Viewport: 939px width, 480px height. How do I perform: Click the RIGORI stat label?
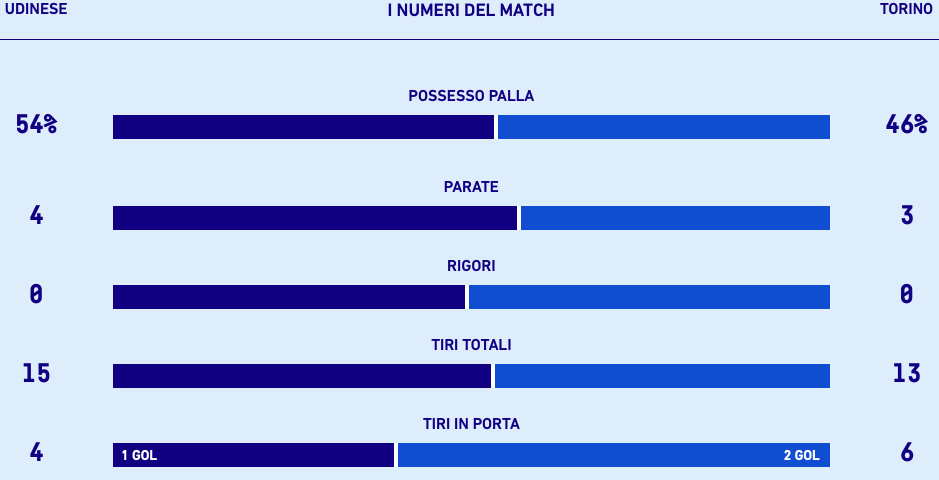(471, 266)
